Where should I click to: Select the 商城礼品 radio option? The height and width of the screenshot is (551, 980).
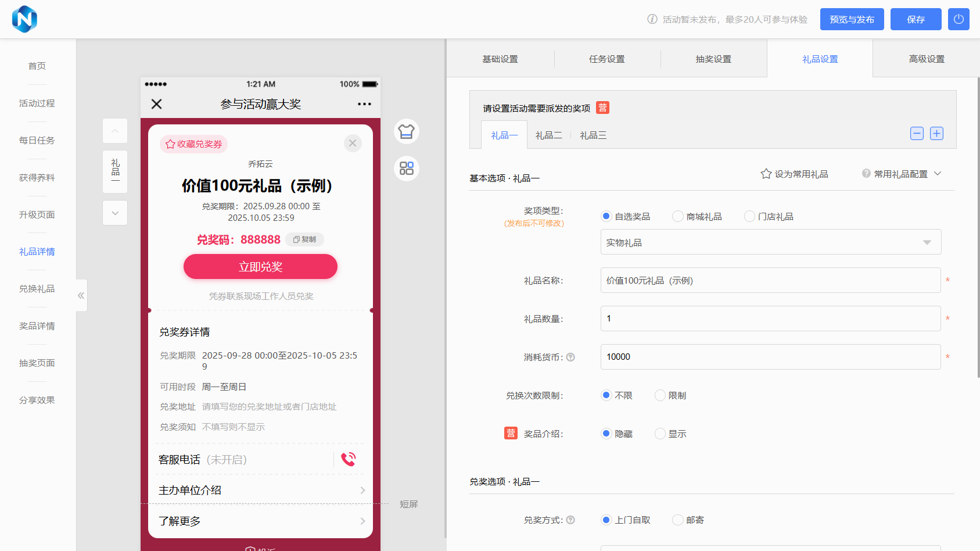[677, 216]
